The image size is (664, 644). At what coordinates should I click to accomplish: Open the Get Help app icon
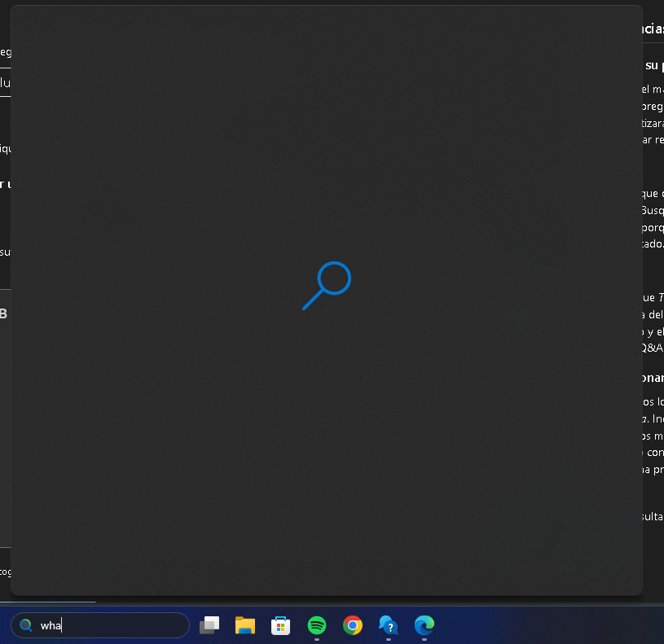pyautogui.click(x=389, y=625)
